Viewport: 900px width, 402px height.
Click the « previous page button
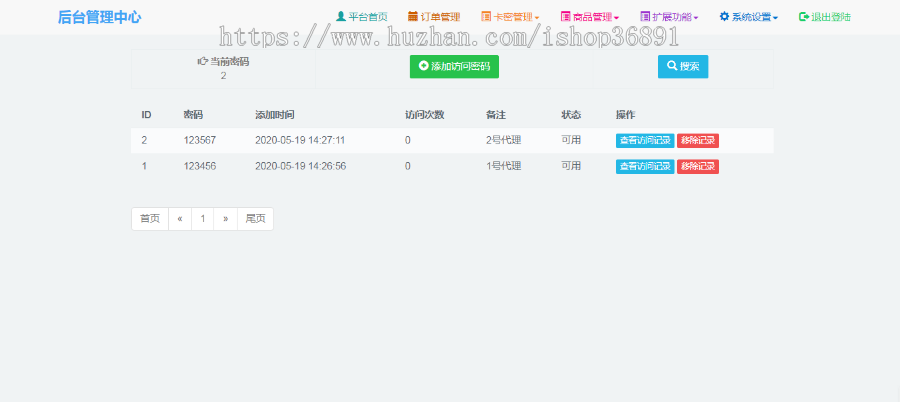pyautogui.click(x=180, y=219)
